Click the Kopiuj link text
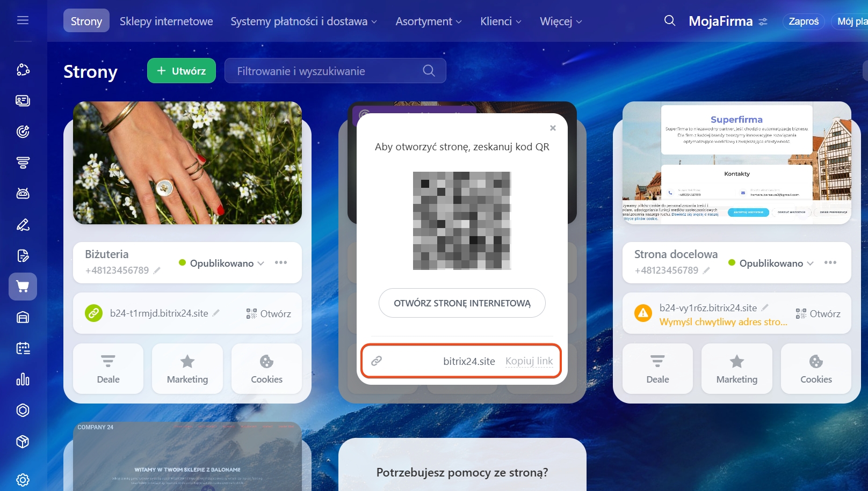Viewport: 868px width, 491px height. click(529, 361)
